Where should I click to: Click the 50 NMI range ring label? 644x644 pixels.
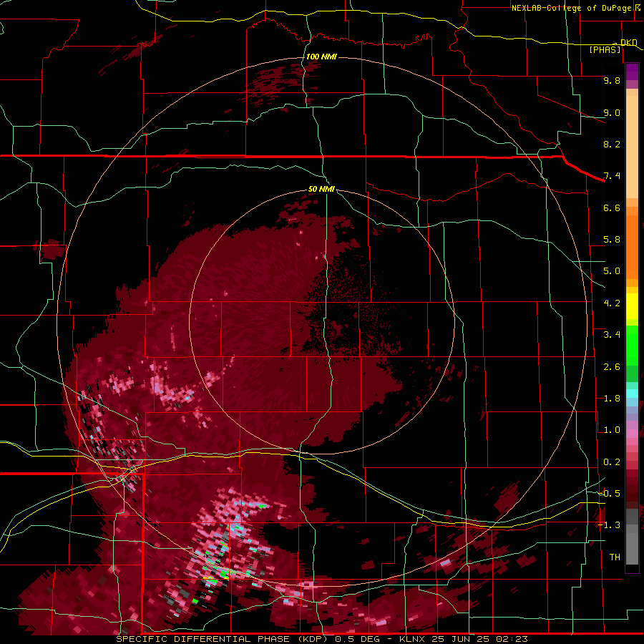321,189
